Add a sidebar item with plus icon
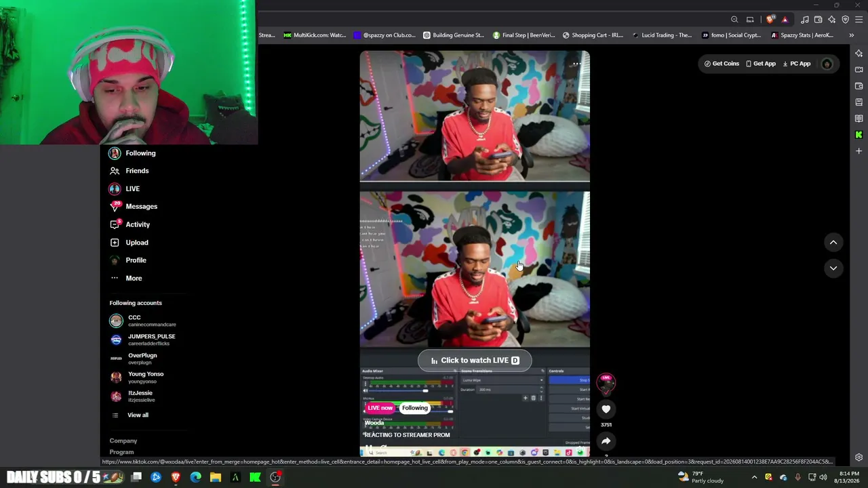 point(859,151)
